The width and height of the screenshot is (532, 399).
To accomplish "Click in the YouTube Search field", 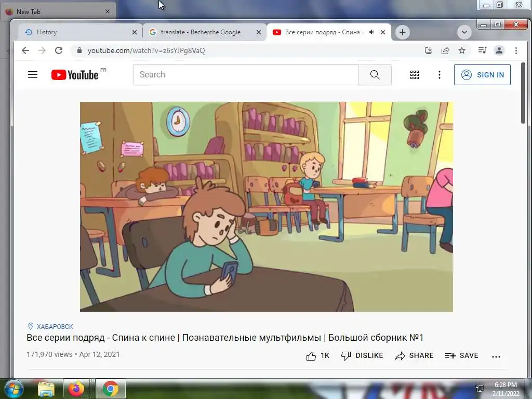I will [x=246, y=75].
